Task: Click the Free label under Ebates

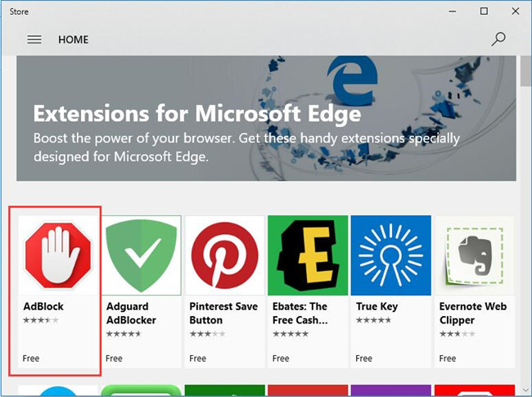Action: tap(281, 359)
